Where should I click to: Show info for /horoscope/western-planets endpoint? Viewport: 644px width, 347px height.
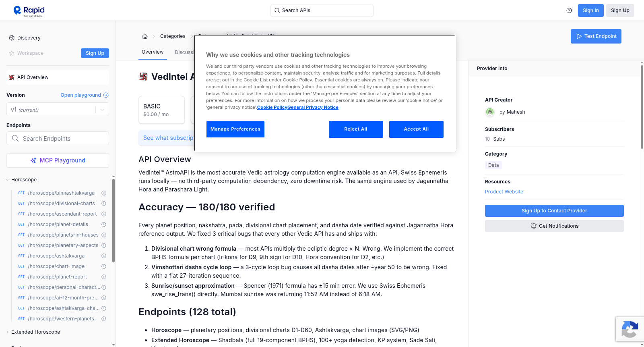[104, 319]
